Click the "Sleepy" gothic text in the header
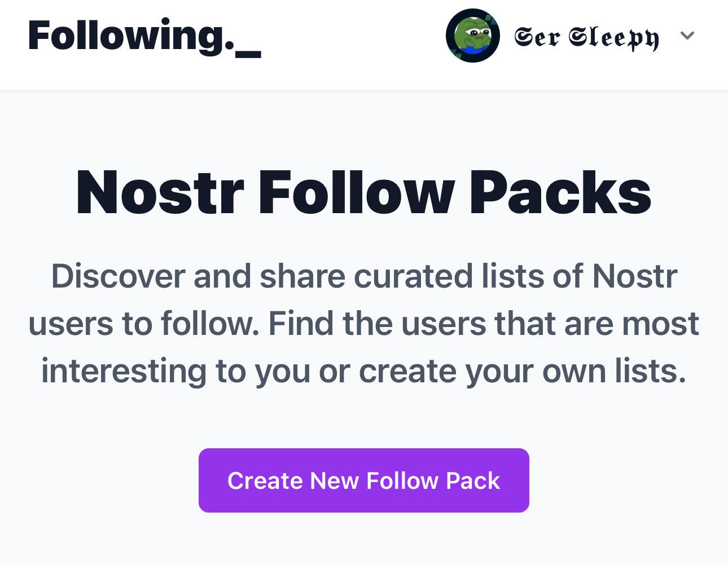The image size is (728, 565). coord(613,38)
